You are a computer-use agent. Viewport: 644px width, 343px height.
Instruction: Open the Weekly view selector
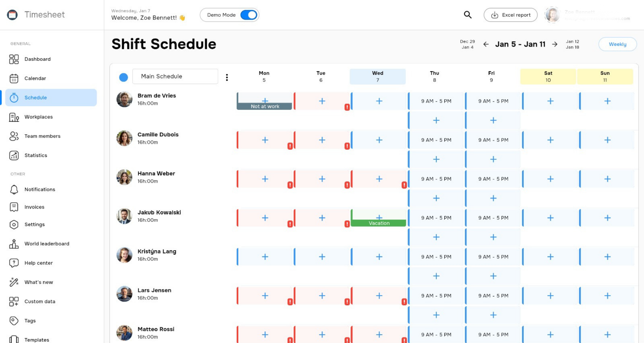[x=618, y=44]
